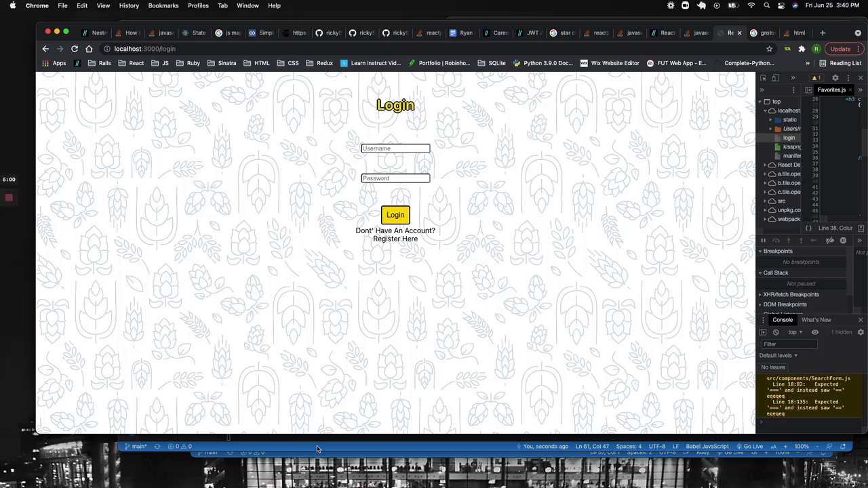Click the Password input field
Viewport: 868px width, 488px height.
tap(395, 178)
